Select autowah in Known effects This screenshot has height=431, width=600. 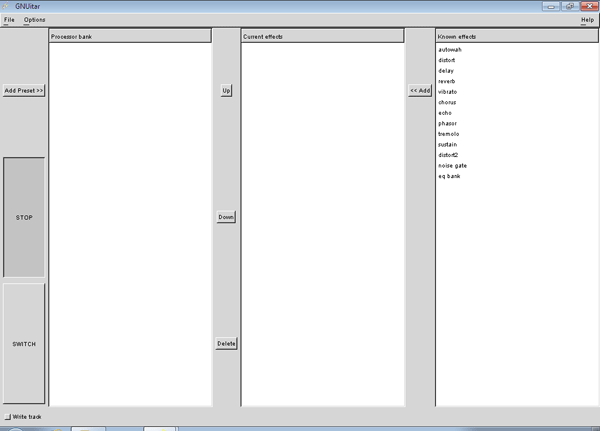coord(452,49)
